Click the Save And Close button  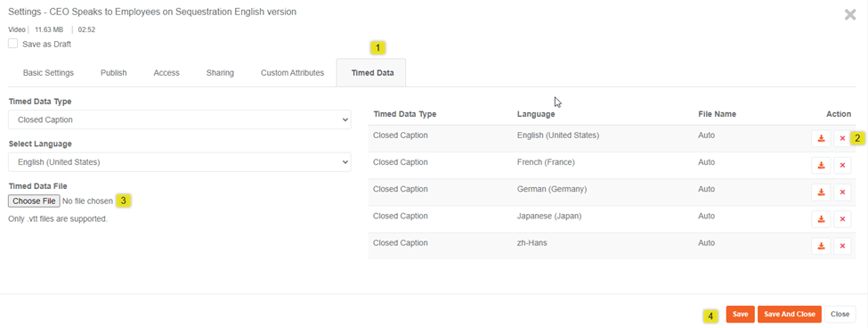790,314
